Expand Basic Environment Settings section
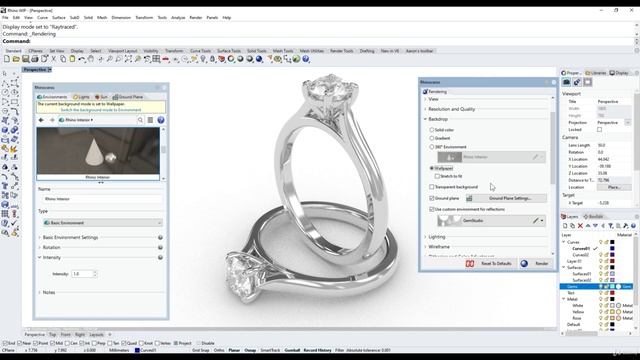Viewport: 640px width, 360px height. coord(40,238)
